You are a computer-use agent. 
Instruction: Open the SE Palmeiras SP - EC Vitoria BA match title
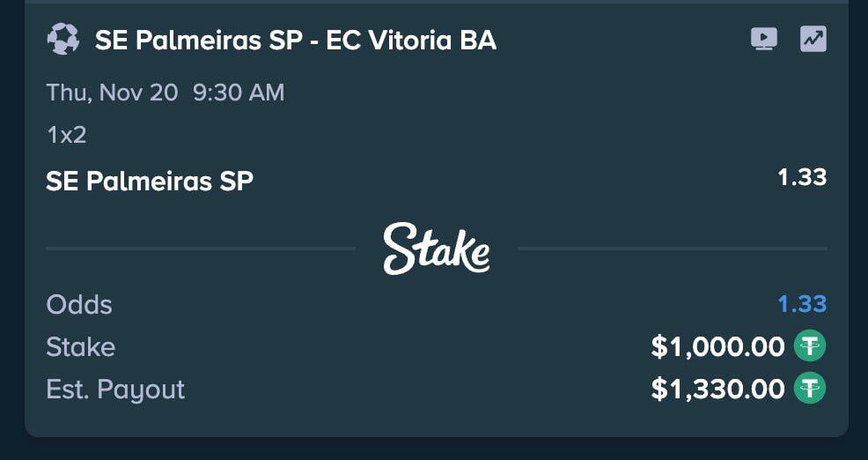296,41
